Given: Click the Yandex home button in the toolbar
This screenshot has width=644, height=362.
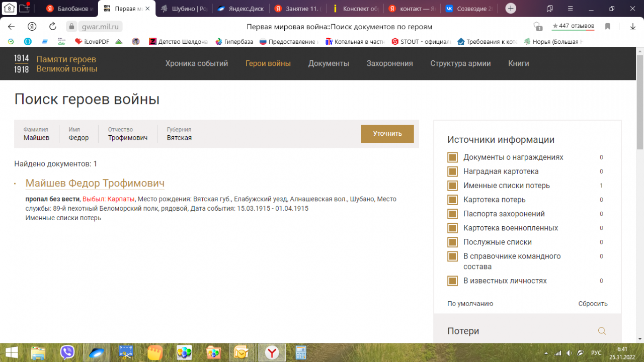Looking at the screenshot, I should pos(32,27).
